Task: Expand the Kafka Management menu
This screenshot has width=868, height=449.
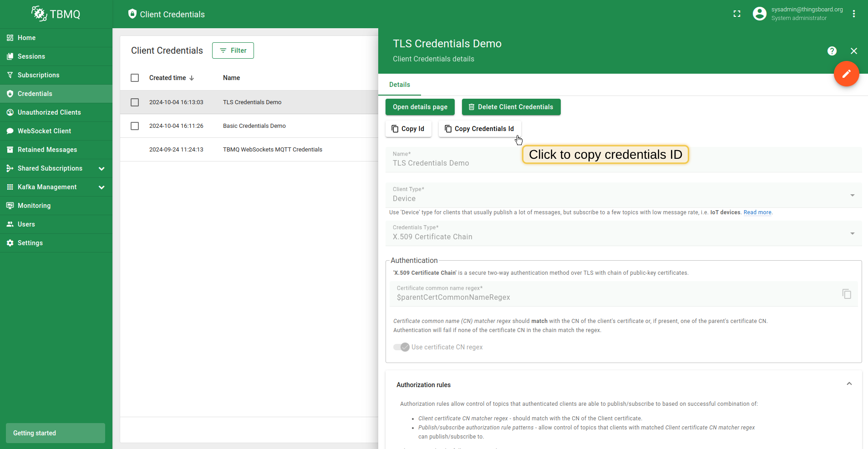Action: [102, 187]
